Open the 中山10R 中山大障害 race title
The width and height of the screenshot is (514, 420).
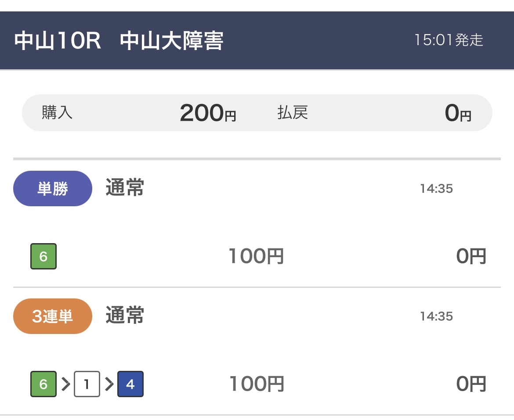click(119, 41)
